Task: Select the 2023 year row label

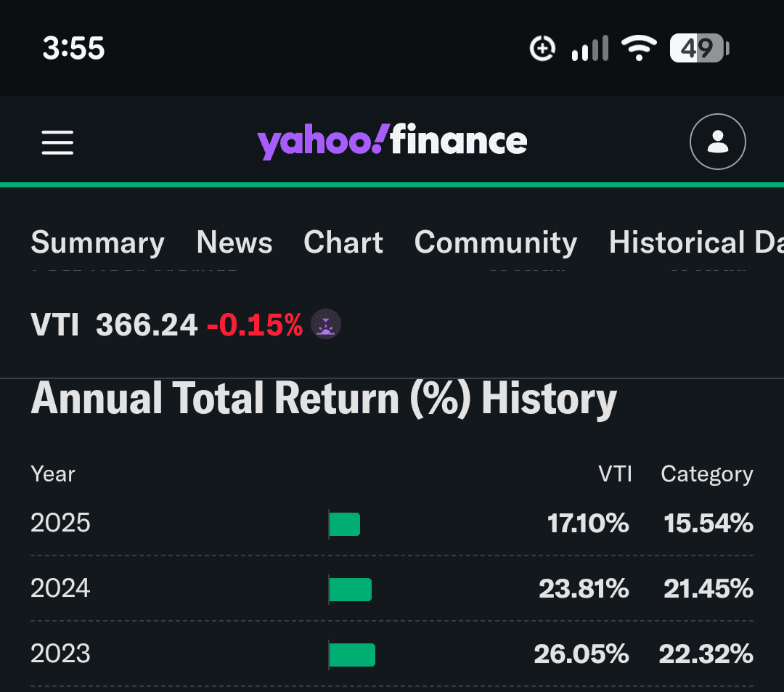Action: coord(60,654)
